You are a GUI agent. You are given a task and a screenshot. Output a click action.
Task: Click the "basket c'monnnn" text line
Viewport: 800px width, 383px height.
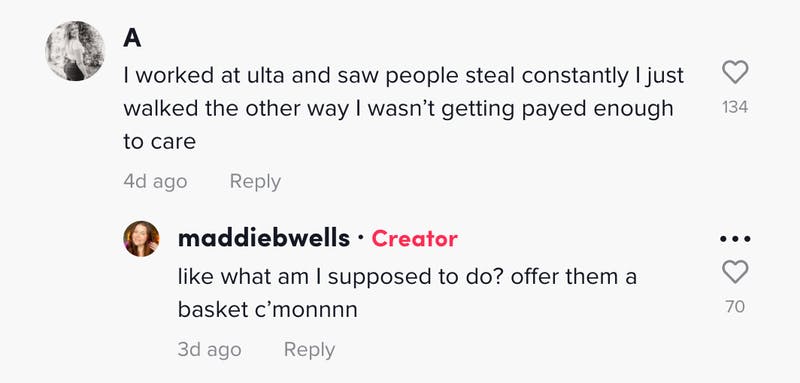267,310
